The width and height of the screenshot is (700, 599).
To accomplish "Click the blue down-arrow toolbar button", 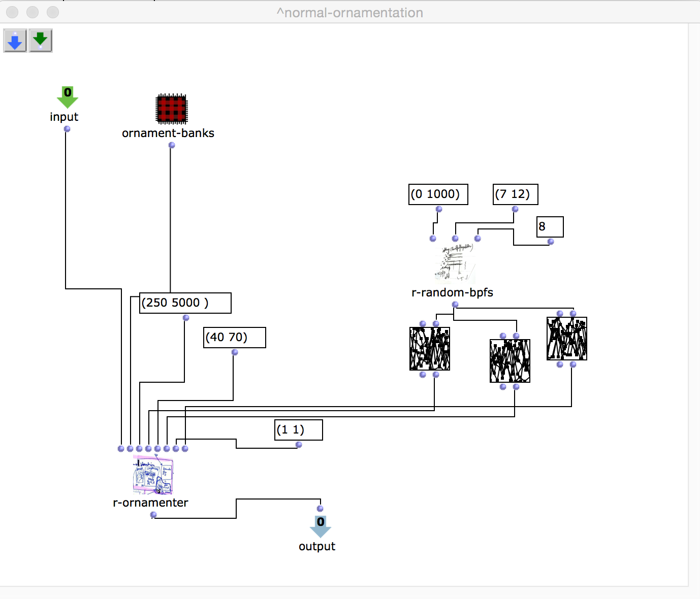I will tap(15, 41).
